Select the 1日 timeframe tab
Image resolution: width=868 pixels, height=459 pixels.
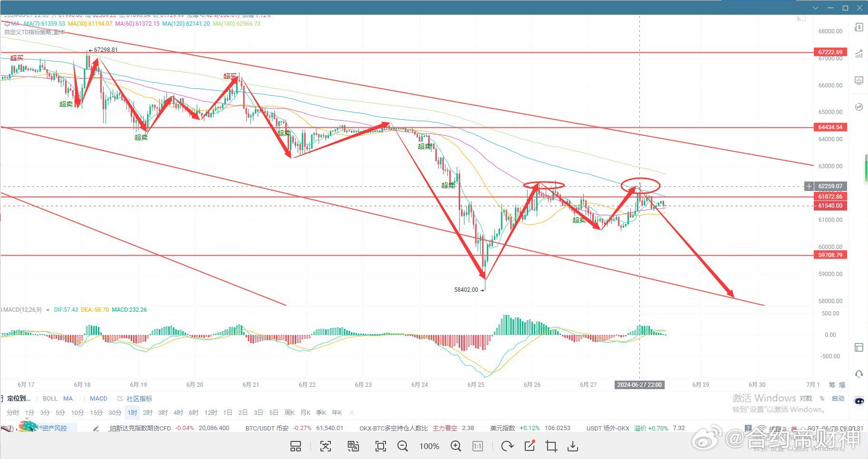point(228,412)
